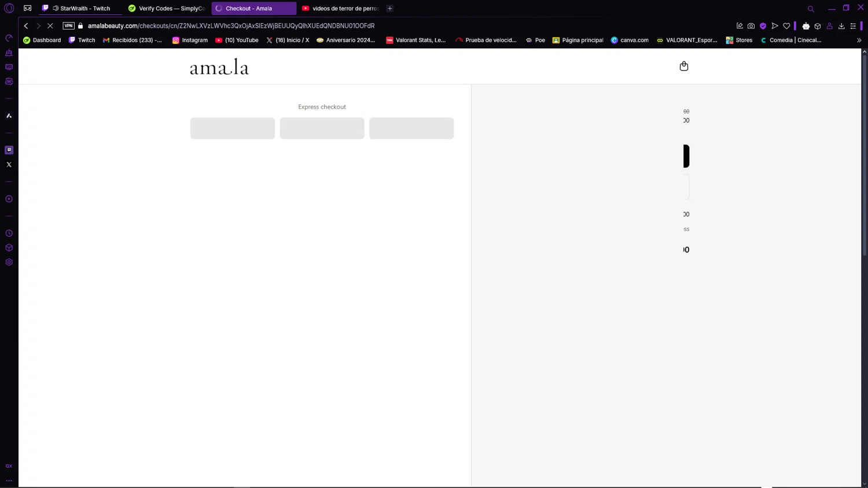This screenshot has width=868, height=488.
Task: Mute the StarWraith Twitch tab audio
Action: click(56, 8)
